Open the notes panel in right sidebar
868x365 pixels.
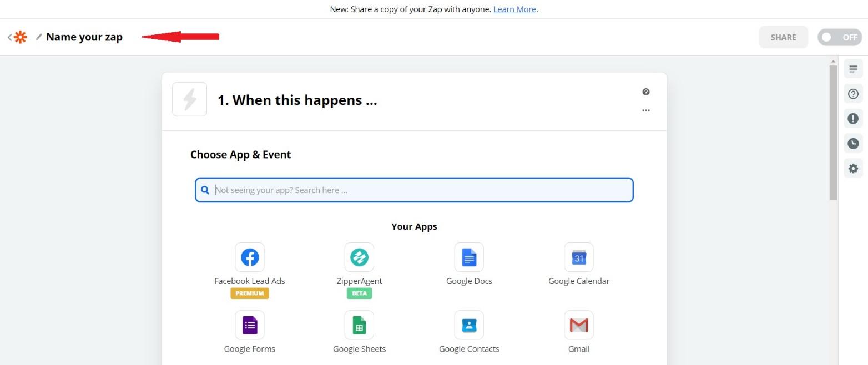coord(853,68)
